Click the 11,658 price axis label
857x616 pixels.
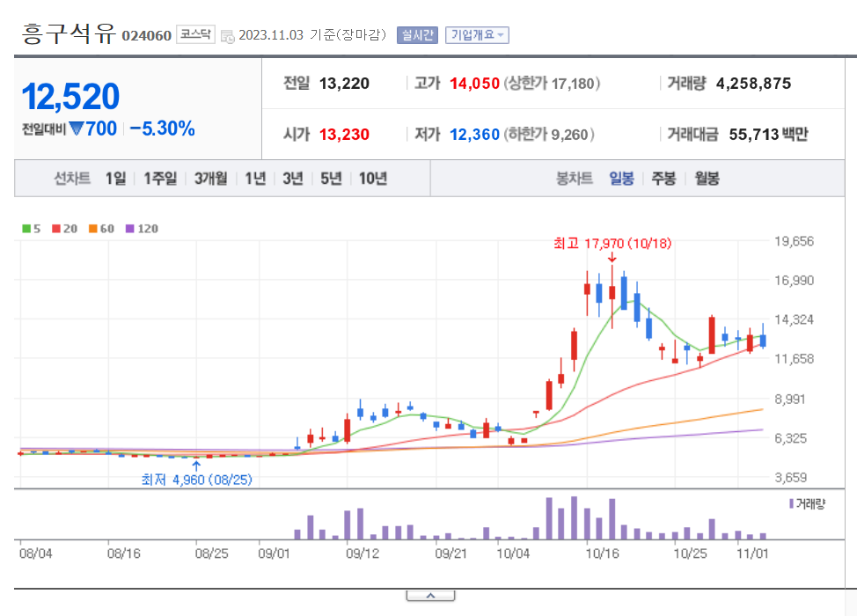[795, 359]
